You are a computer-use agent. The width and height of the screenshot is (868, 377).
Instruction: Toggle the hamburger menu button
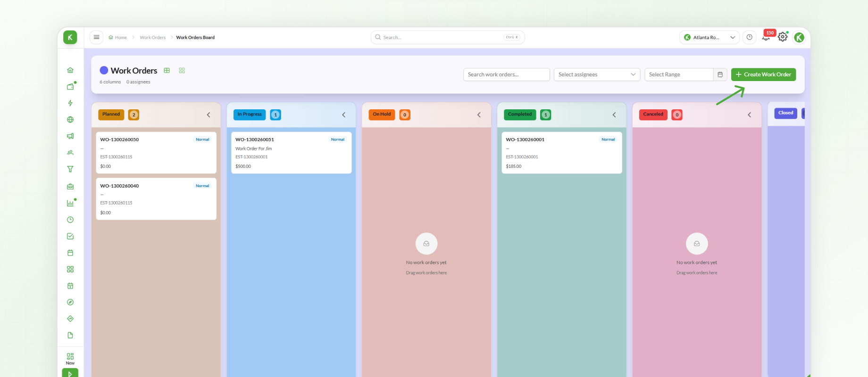(x=96, y=37)
